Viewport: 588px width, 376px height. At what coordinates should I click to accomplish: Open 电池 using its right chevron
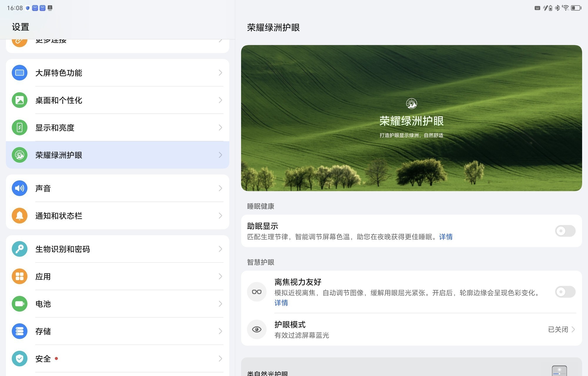coord(220,304)
